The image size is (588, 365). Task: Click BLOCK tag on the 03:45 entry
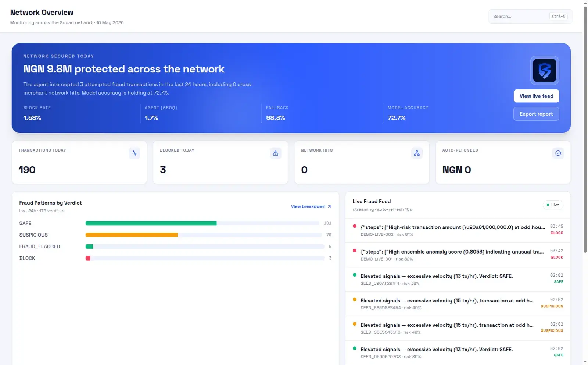(x=557, y=233)
